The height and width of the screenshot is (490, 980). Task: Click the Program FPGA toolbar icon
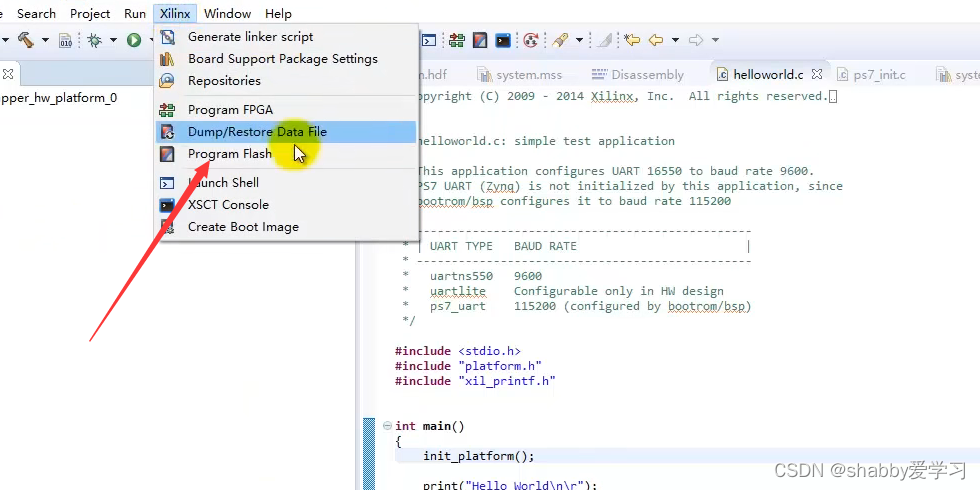click(457, 41)
